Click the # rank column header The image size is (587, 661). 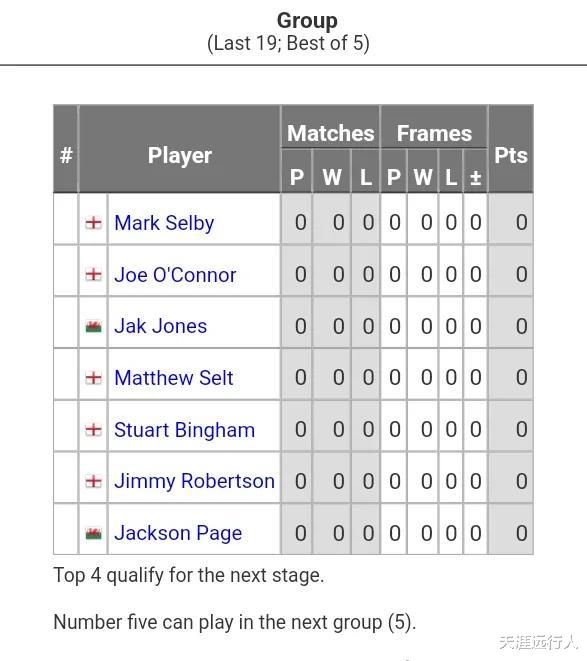click(66, 155)
